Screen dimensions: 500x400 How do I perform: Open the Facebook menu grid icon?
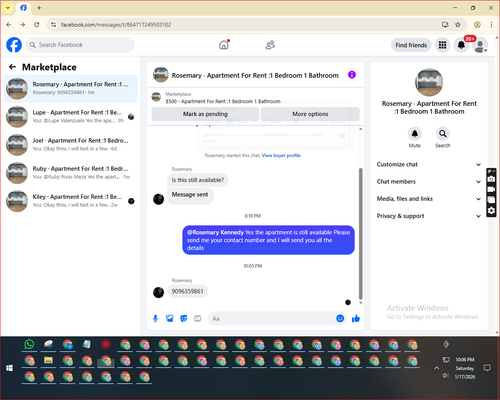(442, 45)
